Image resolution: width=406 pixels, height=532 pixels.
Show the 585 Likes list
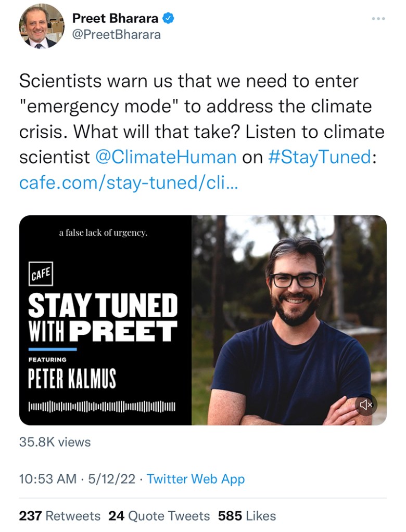(x=247, y=516)
